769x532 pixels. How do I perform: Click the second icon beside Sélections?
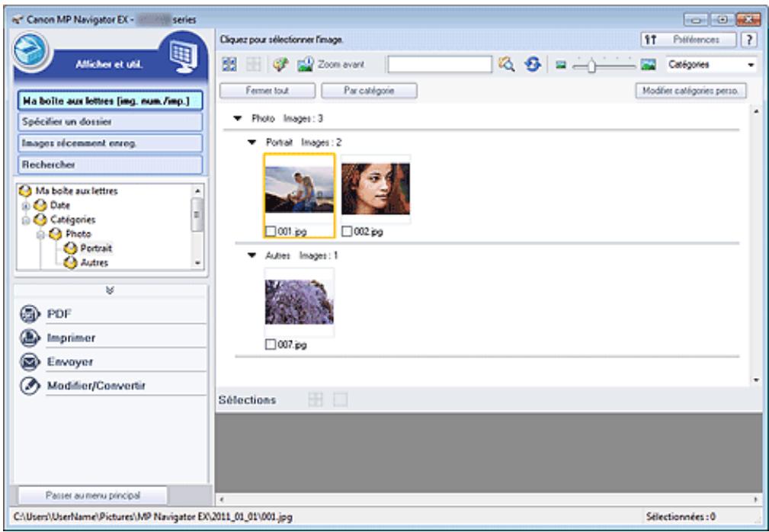(341, 399)
